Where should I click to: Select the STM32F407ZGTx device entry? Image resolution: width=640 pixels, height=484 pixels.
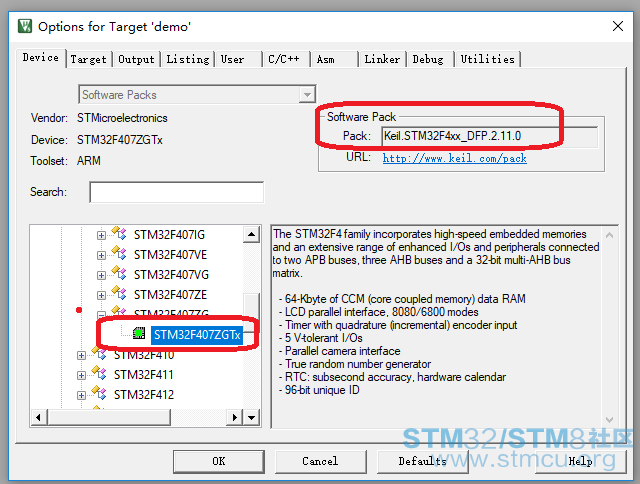click(197, 335)
